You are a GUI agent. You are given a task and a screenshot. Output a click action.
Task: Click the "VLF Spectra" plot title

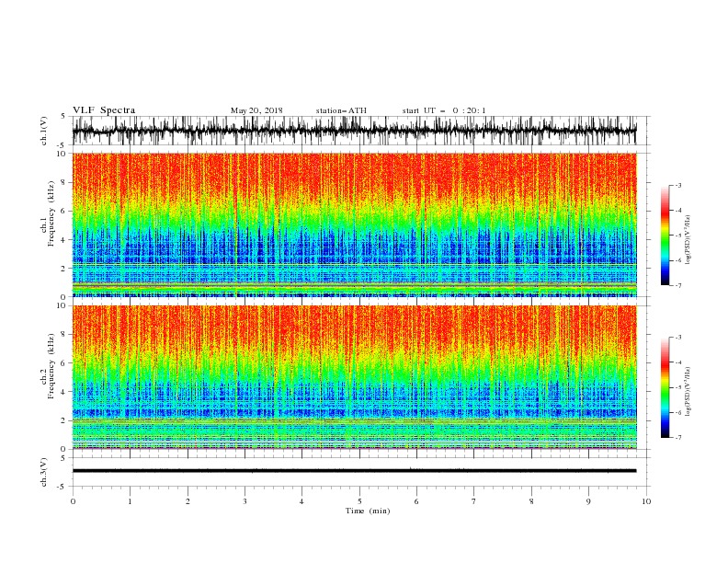tap(104, 110)
